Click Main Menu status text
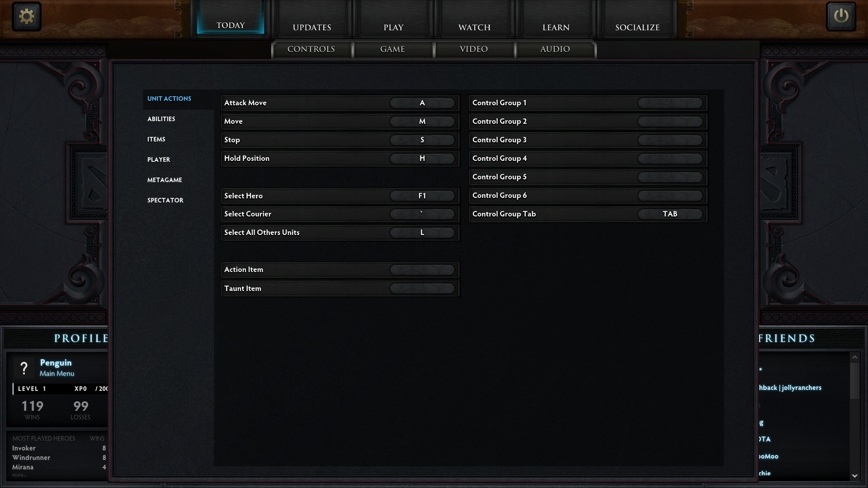868x488 pixels. 57,374
